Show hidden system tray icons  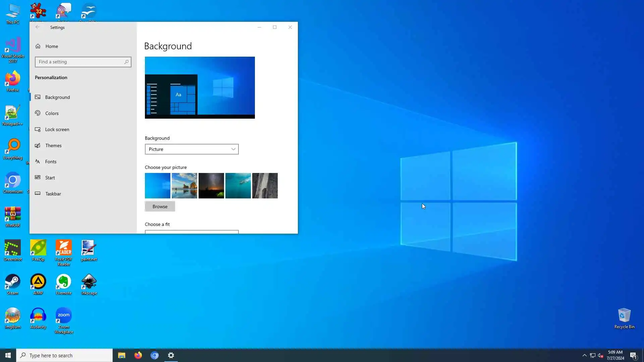(x=584, y=355)
